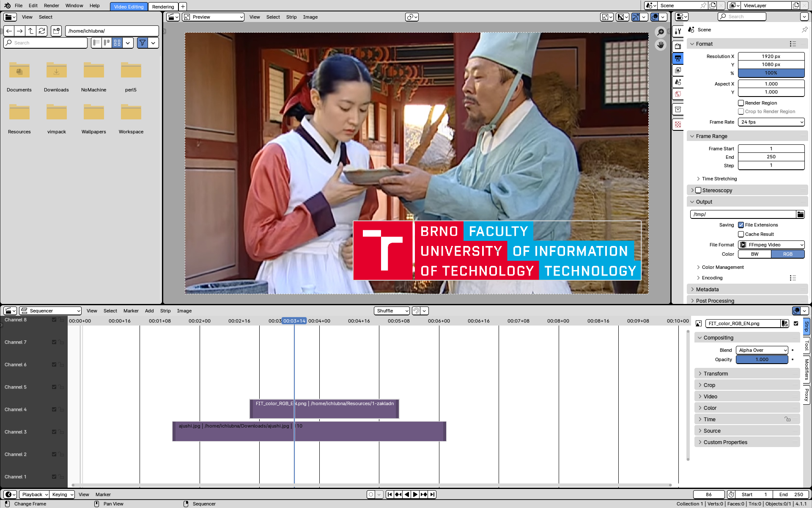The height and width of the screenshot is (508, 812).
Task: Click the Opacity slider field
Action: click(762, 359)
